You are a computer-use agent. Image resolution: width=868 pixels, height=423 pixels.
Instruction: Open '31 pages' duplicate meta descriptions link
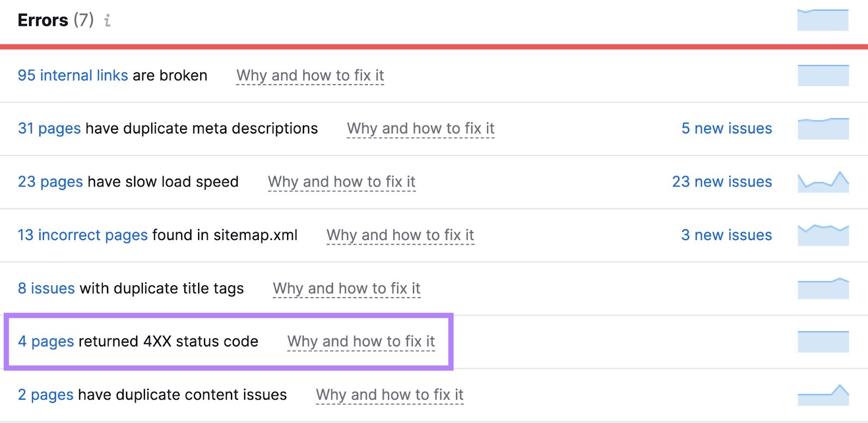[x=49, y=129]
